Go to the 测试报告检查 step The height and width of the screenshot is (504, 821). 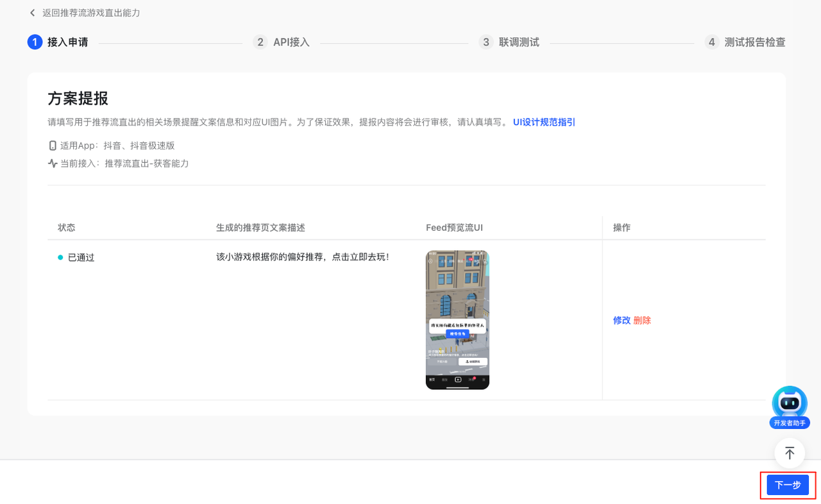tap(754, 42)
